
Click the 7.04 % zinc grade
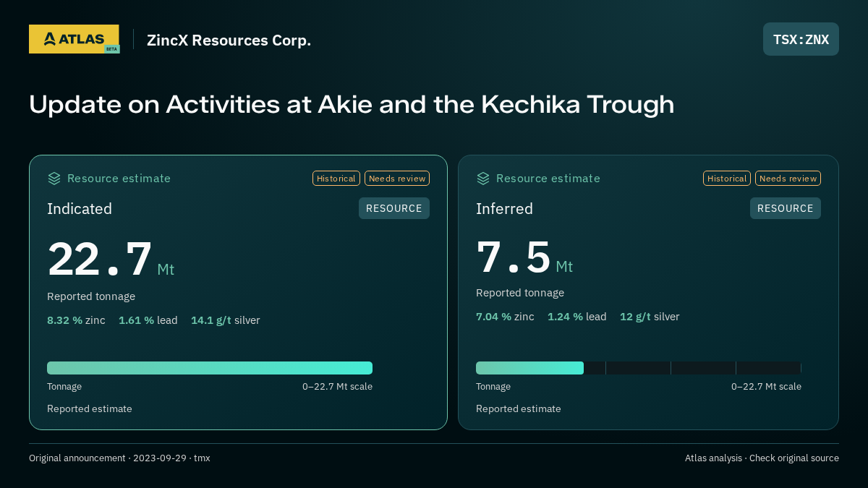coord(505,317)
